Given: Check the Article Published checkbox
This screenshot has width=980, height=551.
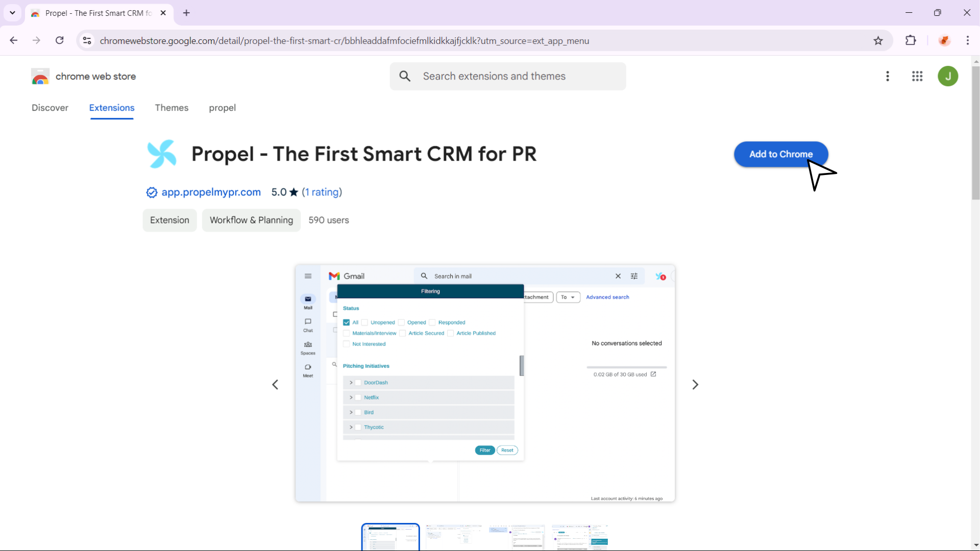Looking at the screenshot, I should [x=451, y=333].
